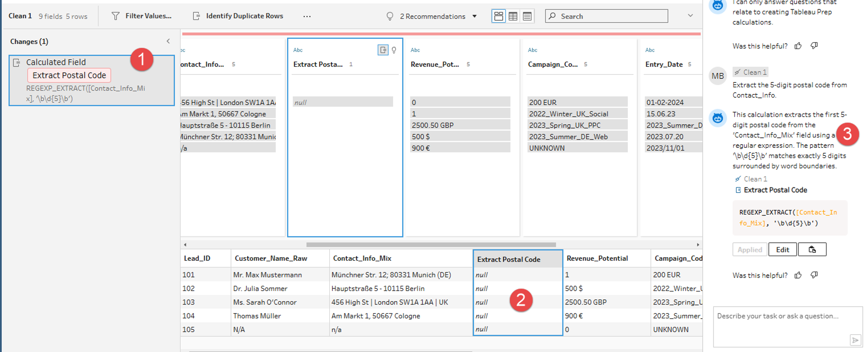This screenshot has height=352, width=868.
Task: Click the recommendations lightbulb icon in toolbar
Action: (390, 16)
